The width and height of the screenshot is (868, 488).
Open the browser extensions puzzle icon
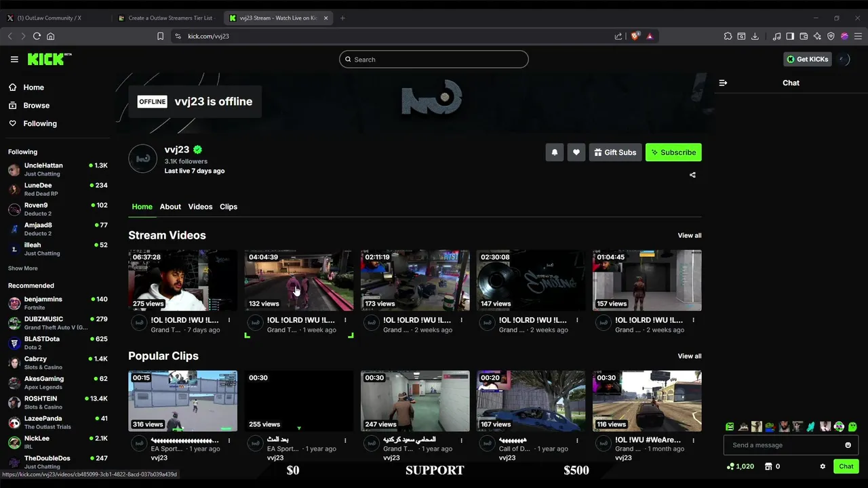click(x=728, y=36)
